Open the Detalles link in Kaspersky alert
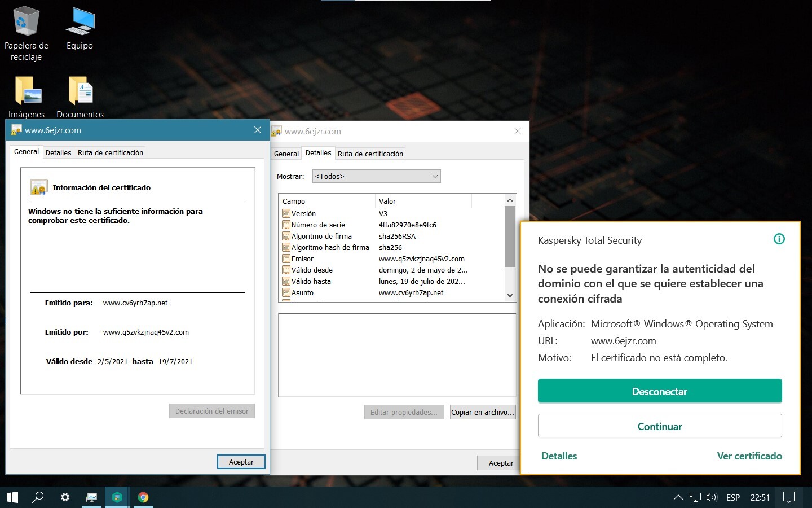Screen dimensions: 812x508 [559, 456]
